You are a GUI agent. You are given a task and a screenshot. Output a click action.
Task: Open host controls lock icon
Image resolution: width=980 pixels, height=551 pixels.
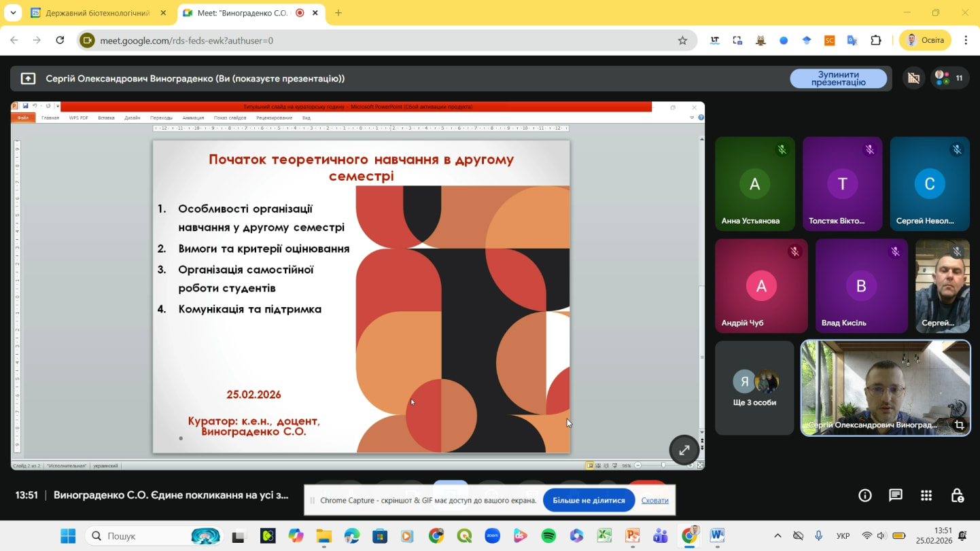[957, 495]
